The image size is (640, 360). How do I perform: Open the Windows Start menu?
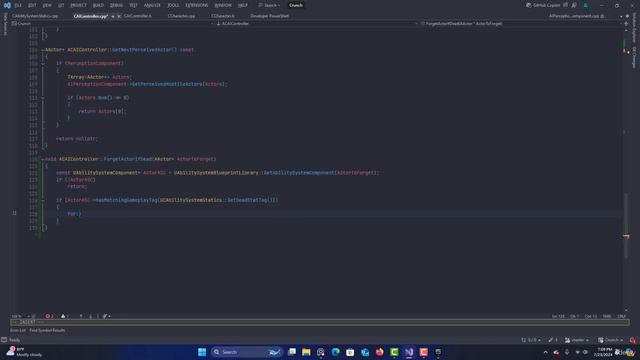point(202,352)
